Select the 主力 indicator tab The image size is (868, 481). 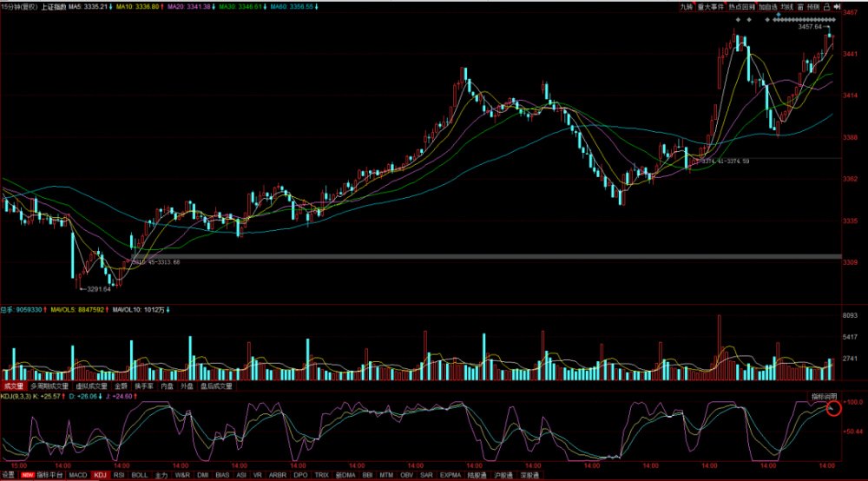click(161, 475)
